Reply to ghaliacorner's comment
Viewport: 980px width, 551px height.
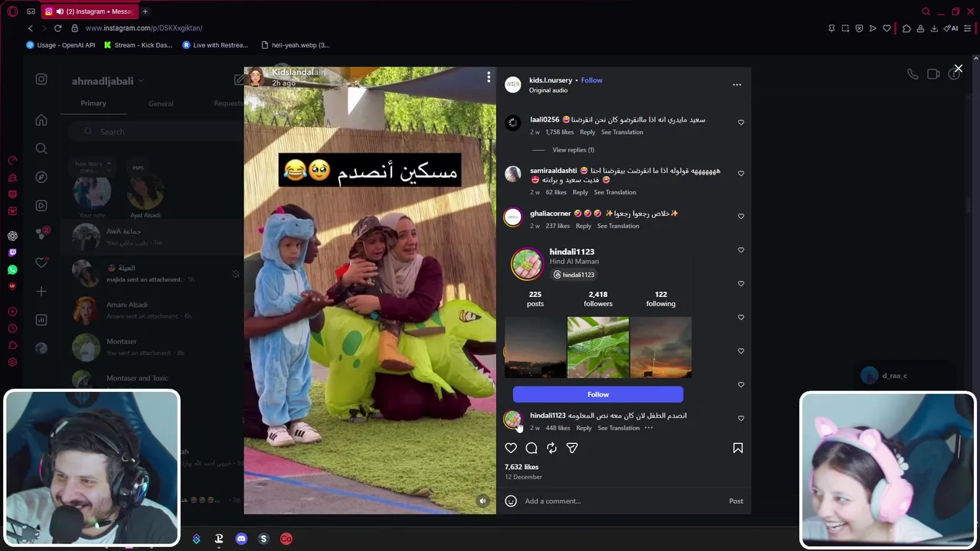coord(583,227)
